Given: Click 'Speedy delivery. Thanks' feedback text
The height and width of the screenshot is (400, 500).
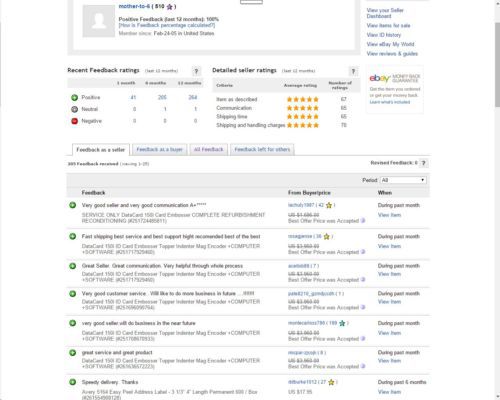Looking at the screenshot, I should pos(110,382).
